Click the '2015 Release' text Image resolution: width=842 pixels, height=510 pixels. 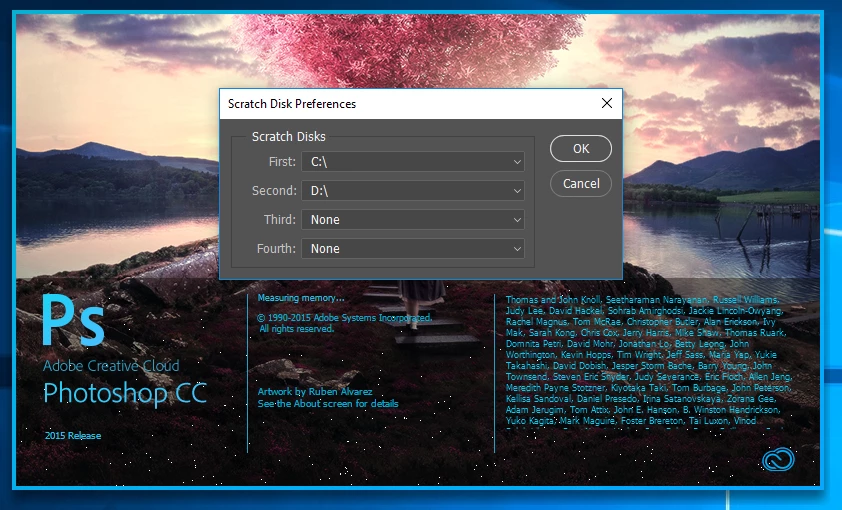(72, 435)
